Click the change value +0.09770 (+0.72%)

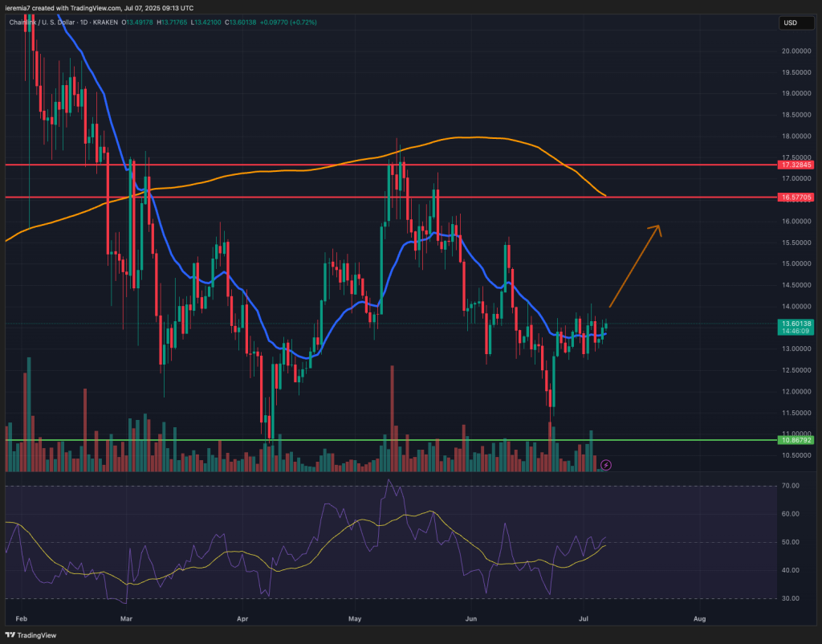pyautogui.click(x=289, y=22)
